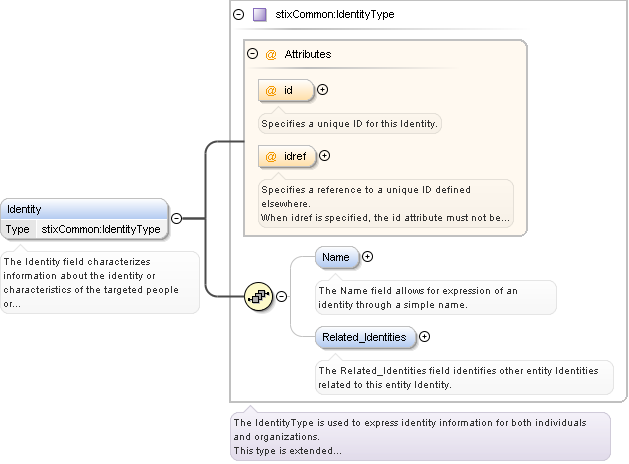This screenshot has width=629, height=464.
Task: Collapse the Identity element children
Action: (176, 218)
